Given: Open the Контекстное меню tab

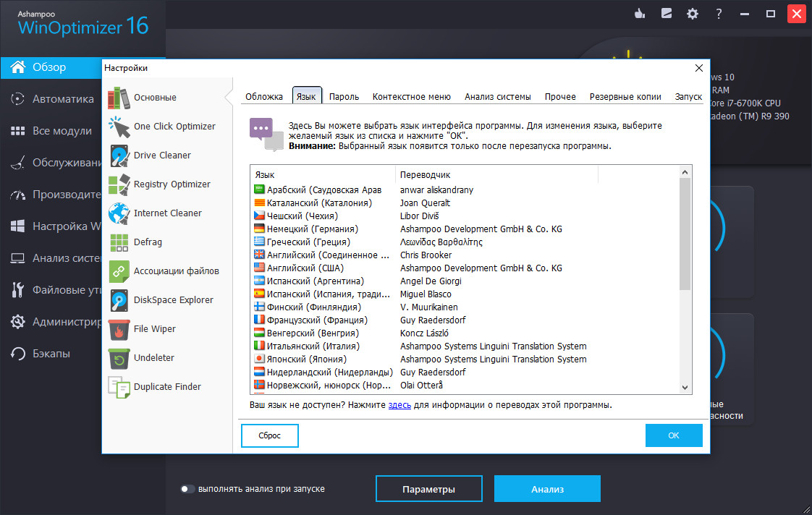Looking at the screenshot, I should pos(412,97).
